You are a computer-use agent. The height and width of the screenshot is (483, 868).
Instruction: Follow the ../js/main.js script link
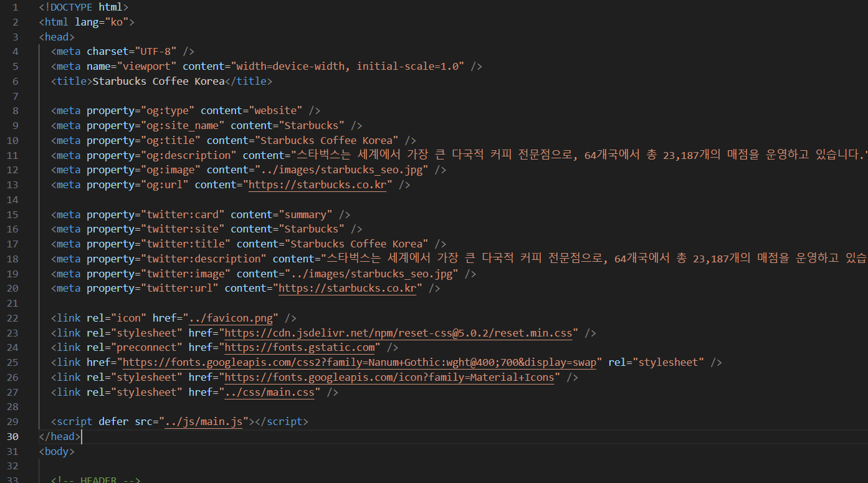pyautogui.click(x=204, y=422)
